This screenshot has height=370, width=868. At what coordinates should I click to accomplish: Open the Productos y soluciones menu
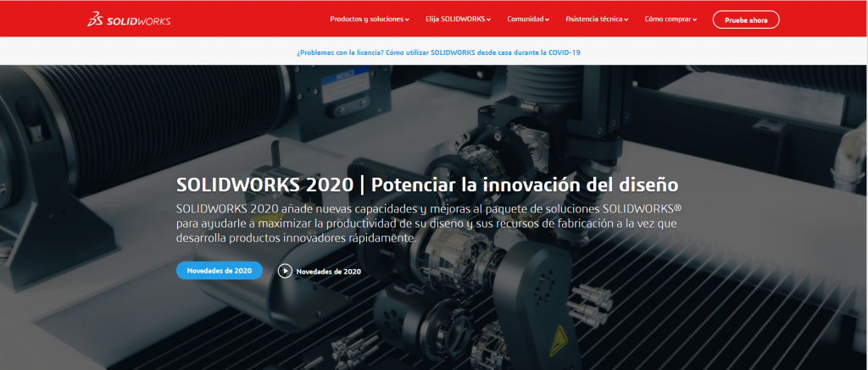point(370,19)
